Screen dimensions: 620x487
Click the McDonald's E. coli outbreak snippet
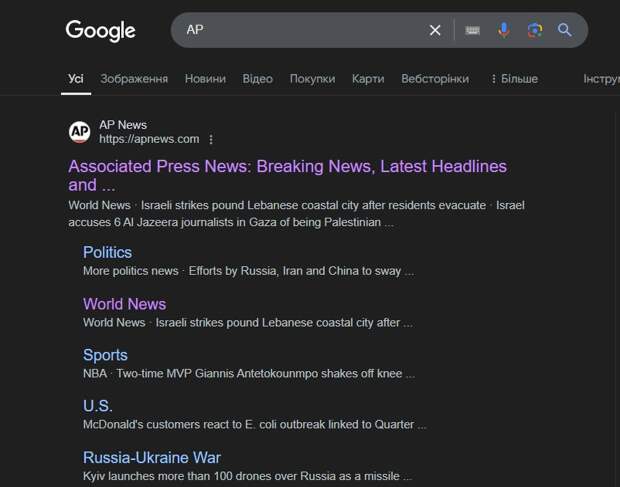pos(255,425)
